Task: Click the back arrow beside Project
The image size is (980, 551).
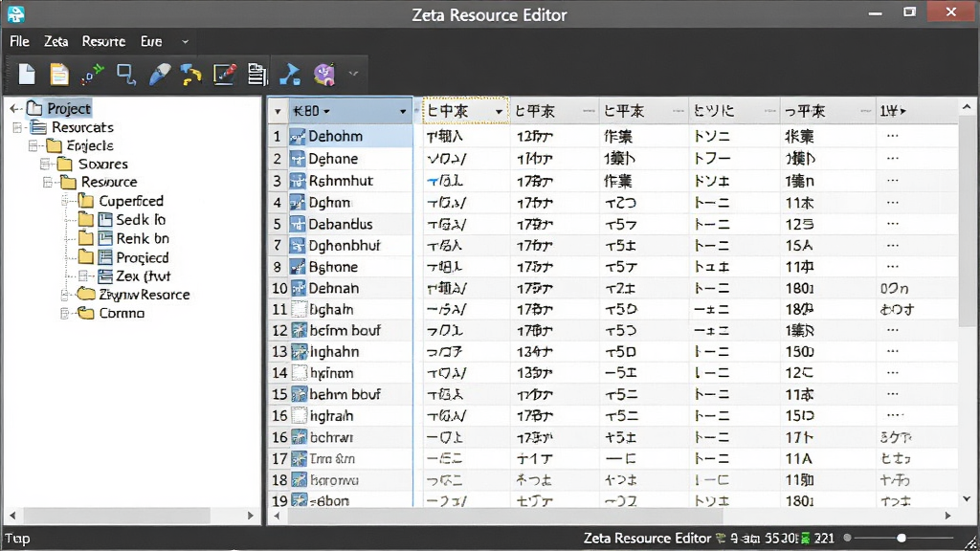Action: click(x=15, y=109)
